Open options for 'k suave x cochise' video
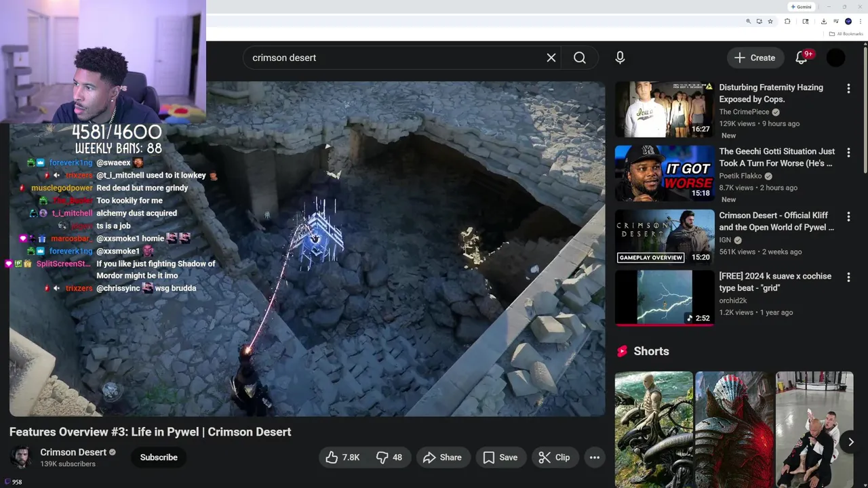Image resolution: width=868 pixels, height=488 pixels. (848, 277)
